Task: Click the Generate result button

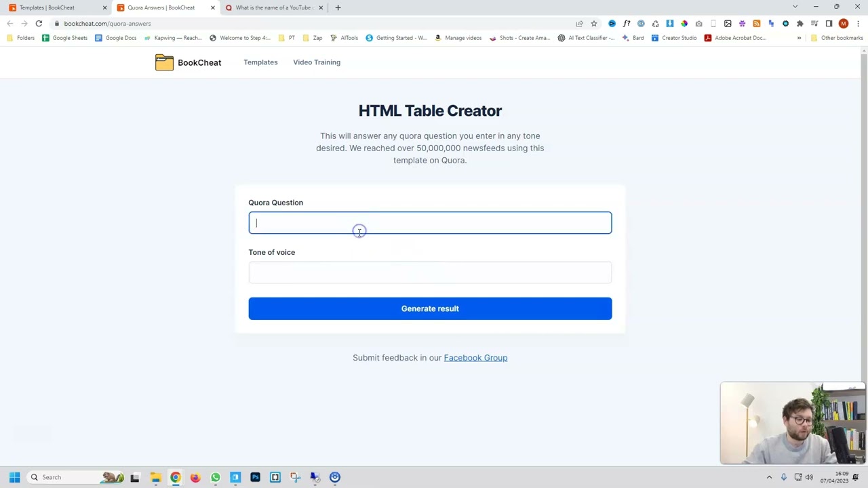Action: (430, 308)
